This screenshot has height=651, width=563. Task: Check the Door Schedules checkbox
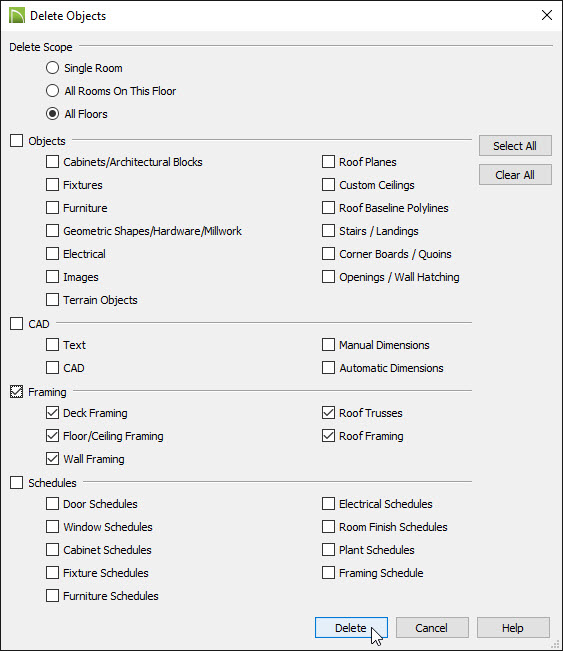[x=52, y=504]
